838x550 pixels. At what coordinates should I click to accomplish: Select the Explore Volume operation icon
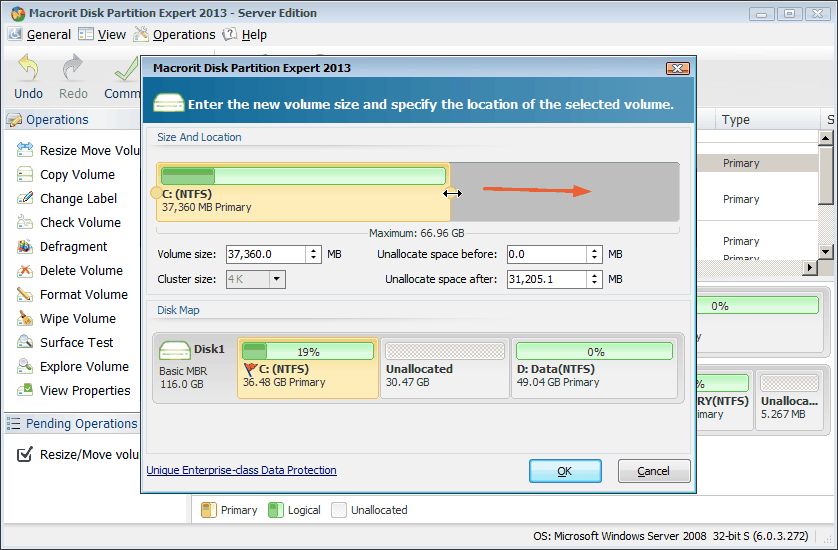click(25, 366)
